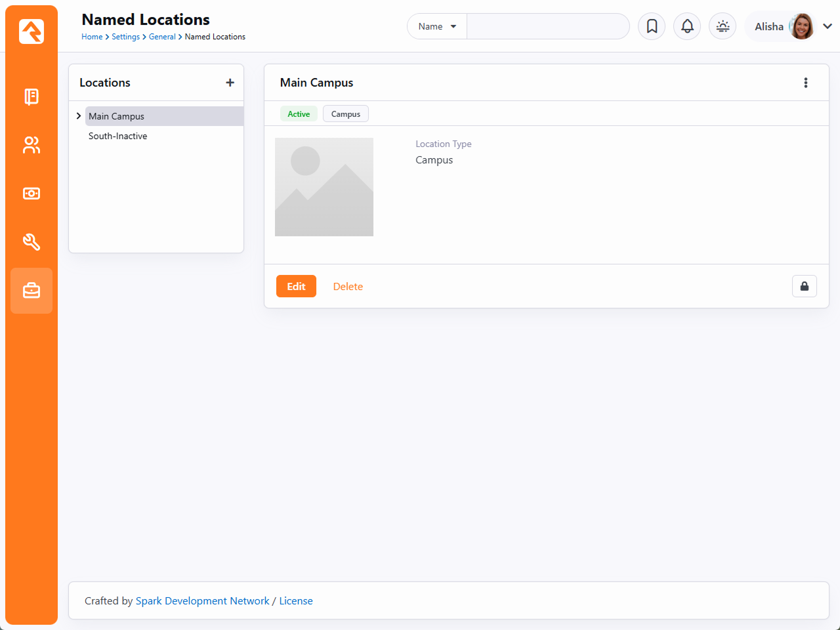Open Main Campus three-dot options menu

point(806,83)
